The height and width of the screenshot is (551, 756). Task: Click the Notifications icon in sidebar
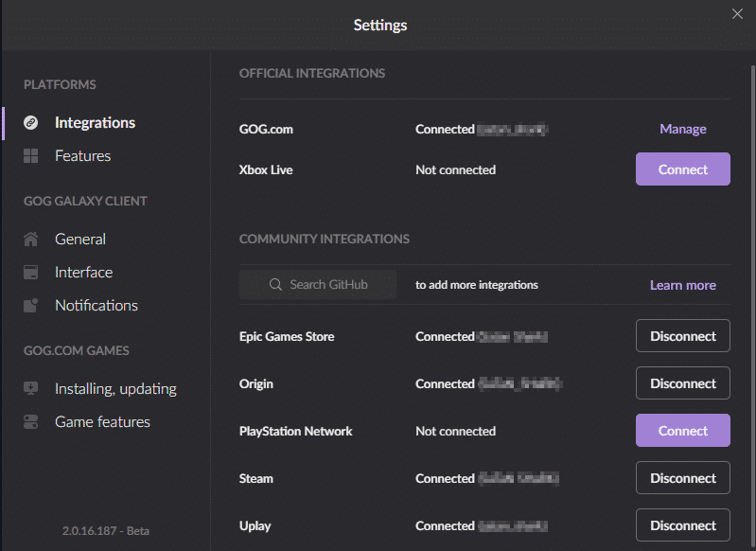31,306
